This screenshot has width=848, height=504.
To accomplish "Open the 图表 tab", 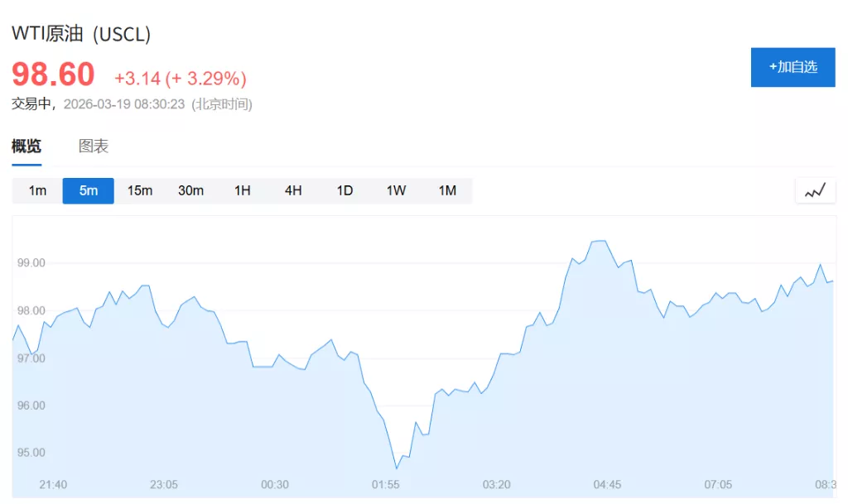I will tap(94, 146).
